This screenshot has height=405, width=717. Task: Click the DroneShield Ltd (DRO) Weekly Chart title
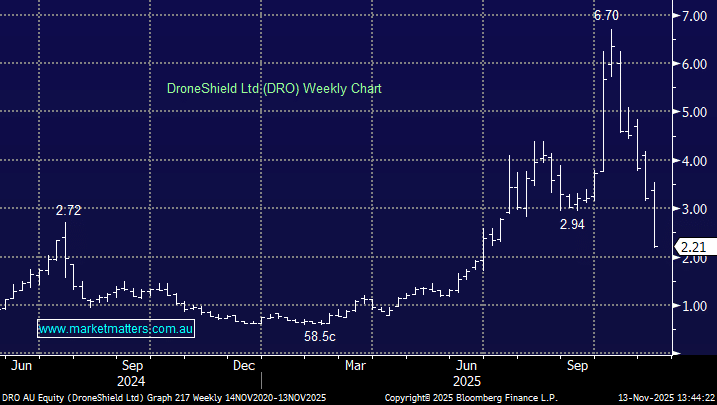point(274,89)
